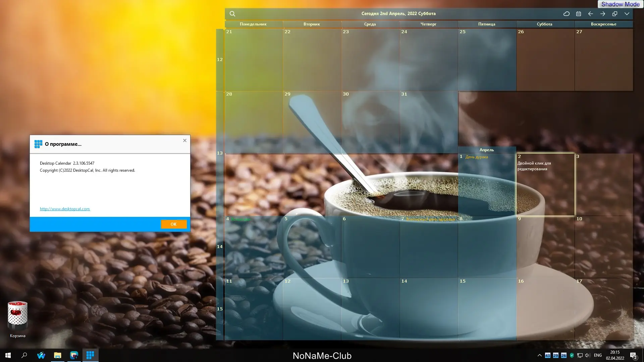Click the Понедельник column header
This screenshot has width=644, height=362.
click(x=253, y=24)
